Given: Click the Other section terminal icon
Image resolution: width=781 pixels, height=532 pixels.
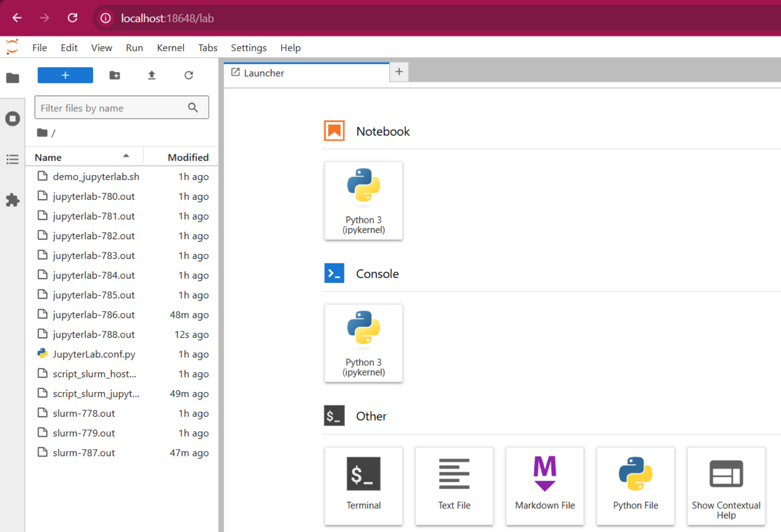Looking at the screenshot, I should coord(334,416).
